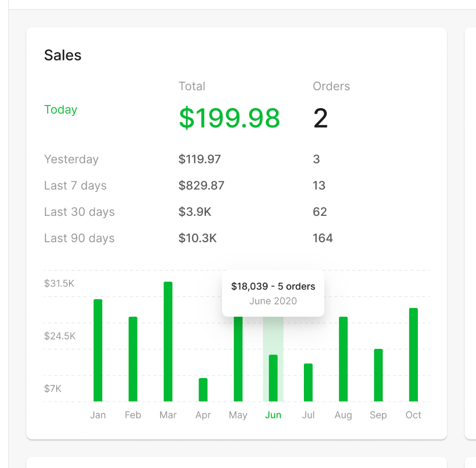Viewport: 476px width, 468px height.
Task: Click the September sales bar
Action: point(378,375)
